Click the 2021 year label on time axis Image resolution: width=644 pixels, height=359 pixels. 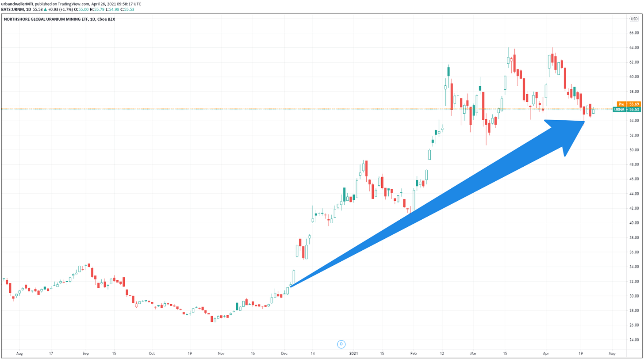point(353,354)
